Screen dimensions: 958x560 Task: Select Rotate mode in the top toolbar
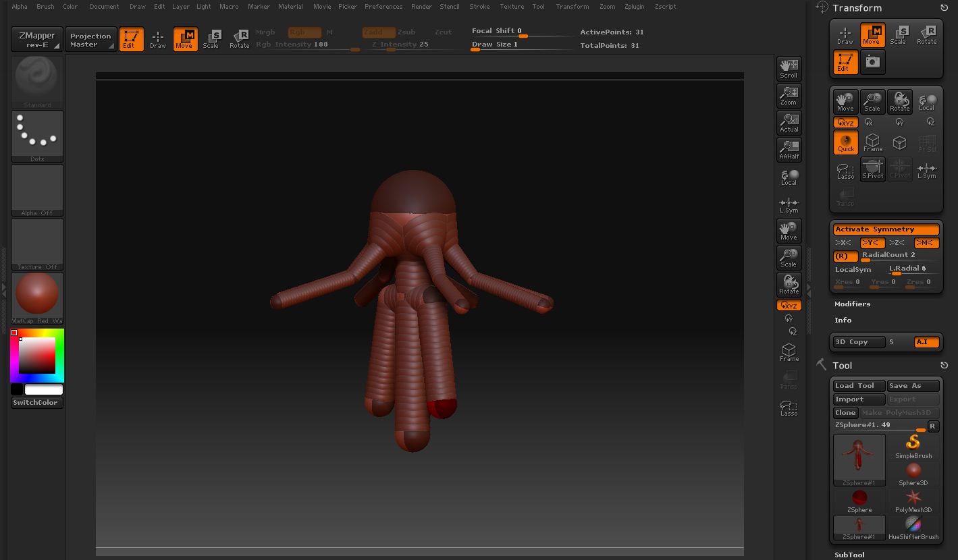(239, 39)
